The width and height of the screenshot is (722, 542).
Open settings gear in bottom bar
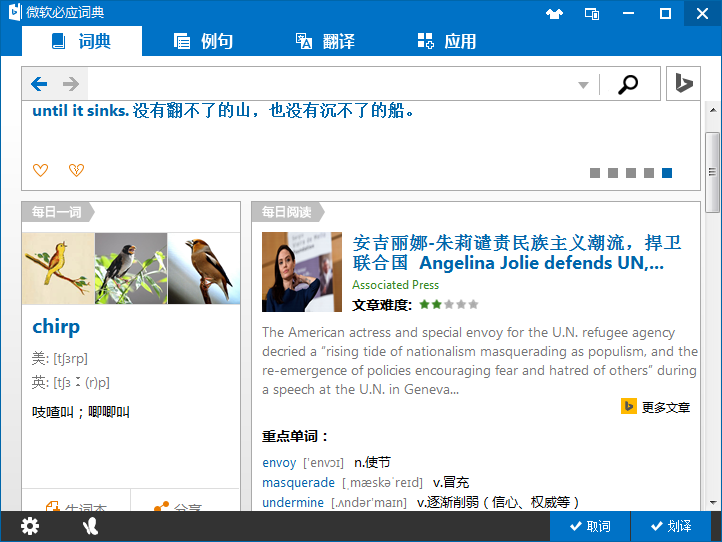30,526
